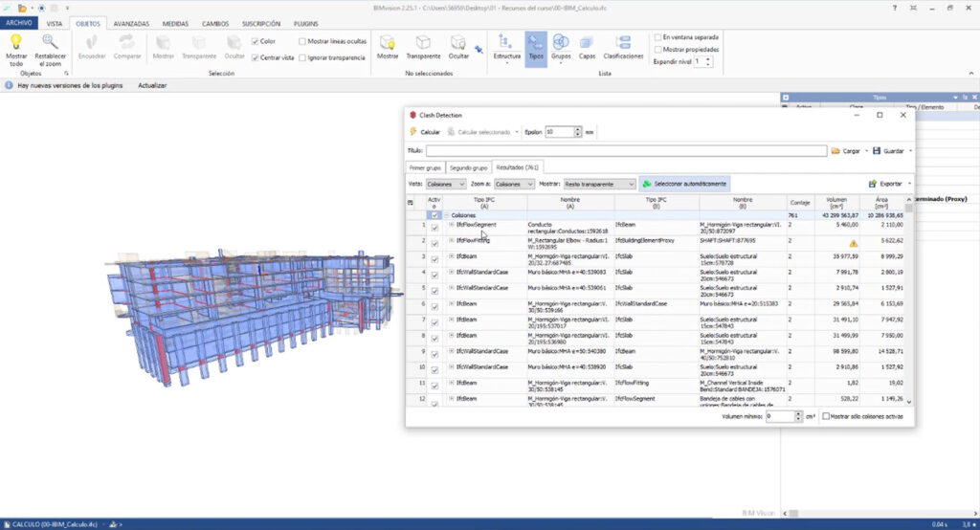Open the Mostrar Resto transparente dropdown
980x530 pixels.
599,184
